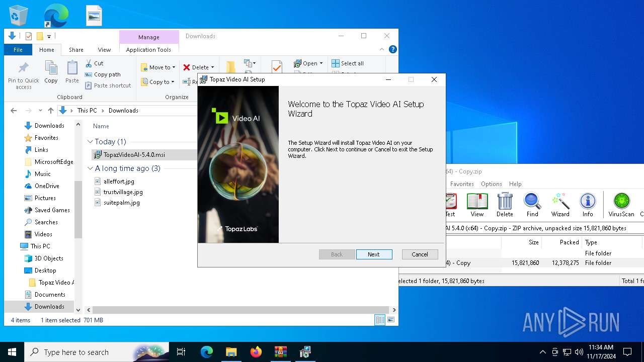644x362 pixels.
Task: Click Select all in ribbon
Action: pyautogui.click(x=348, y=63)
